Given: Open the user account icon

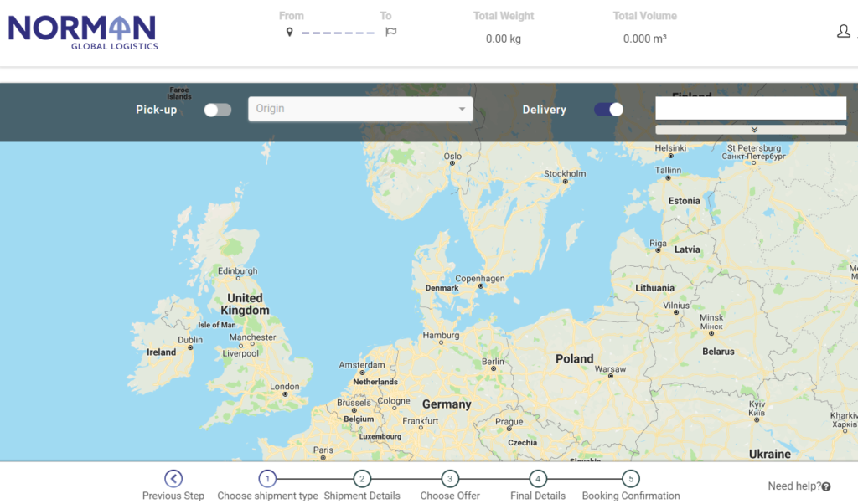Looking at the screenshot, I should (x=843, y=31).
